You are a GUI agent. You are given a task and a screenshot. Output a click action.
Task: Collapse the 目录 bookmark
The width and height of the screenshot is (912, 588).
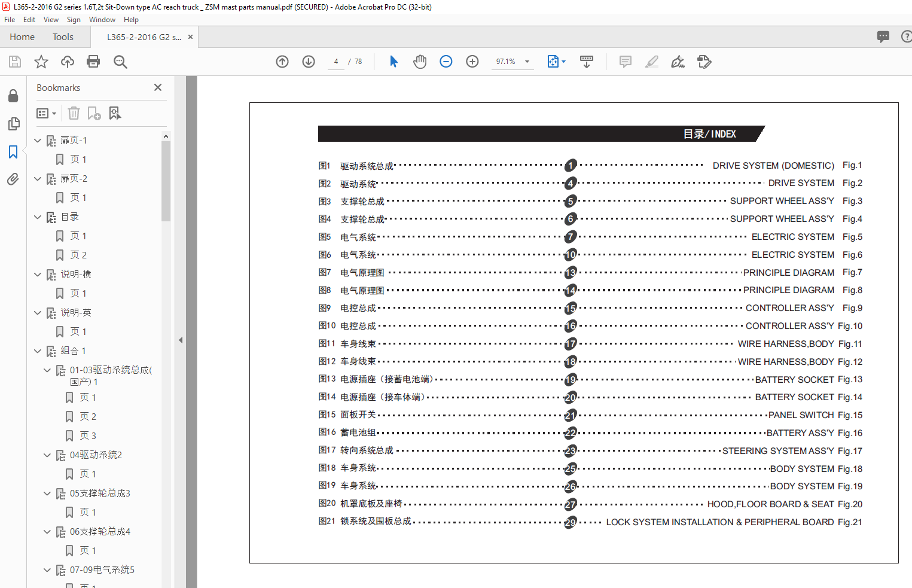pos(38,217)
